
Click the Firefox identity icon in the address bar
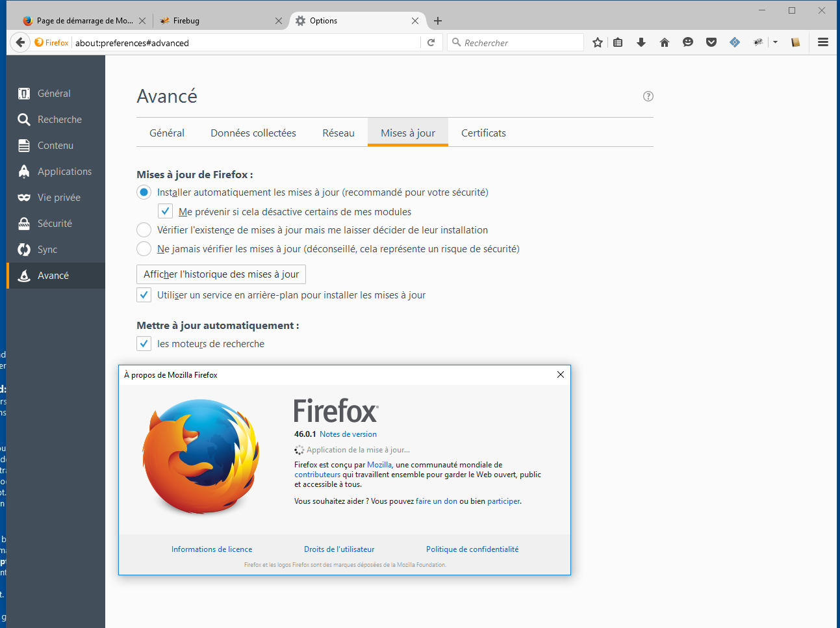pos(52,42)
